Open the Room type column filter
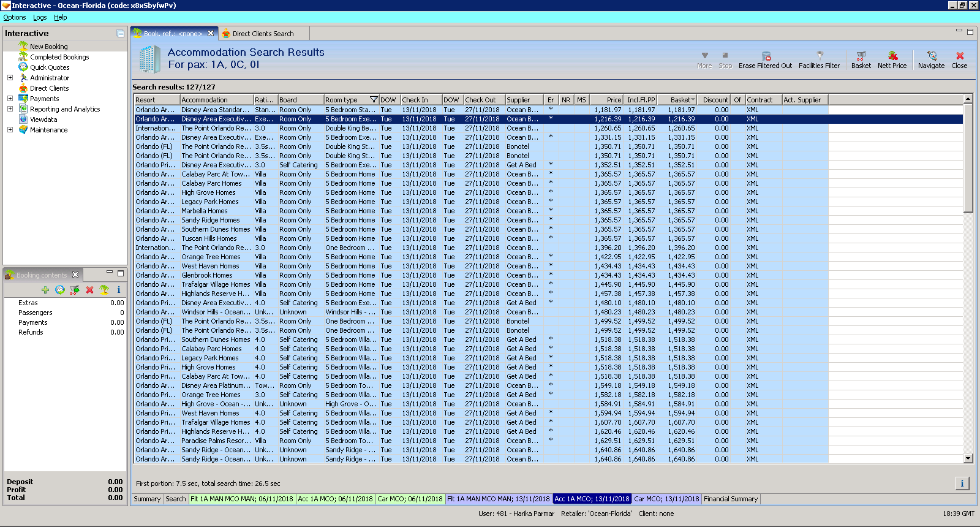Image resolution: width=980 pixels, height=527 pixels. tap(373, 100)
